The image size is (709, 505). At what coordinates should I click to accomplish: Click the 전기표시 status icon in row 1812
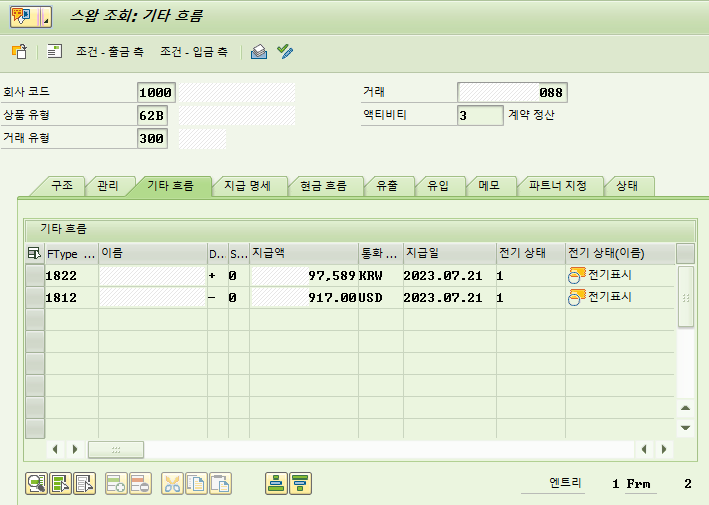577,297
